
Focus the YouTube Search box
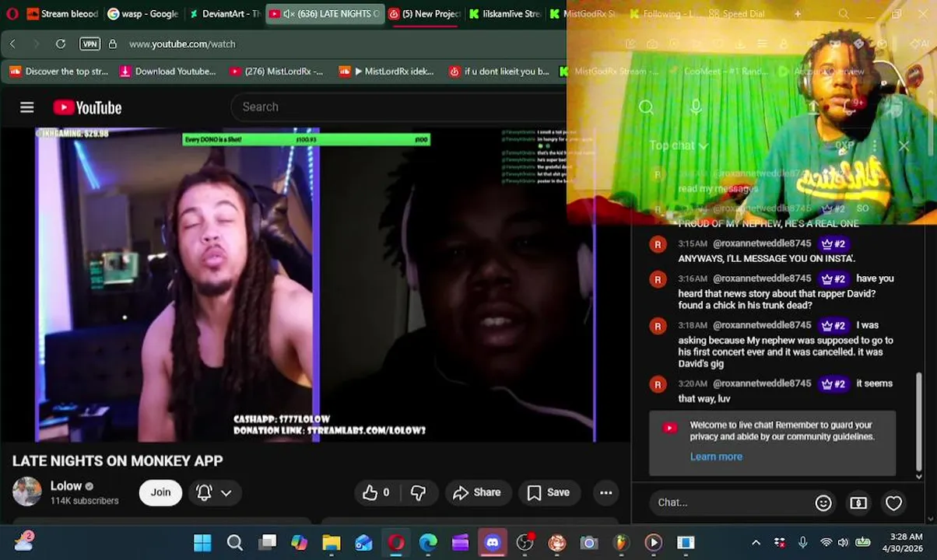[x=397, y=107]
